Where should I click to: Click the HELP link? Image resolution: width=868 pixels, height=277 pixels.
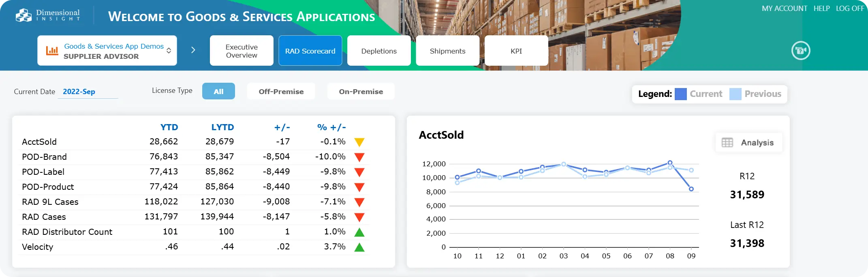[x=822, y=9]
